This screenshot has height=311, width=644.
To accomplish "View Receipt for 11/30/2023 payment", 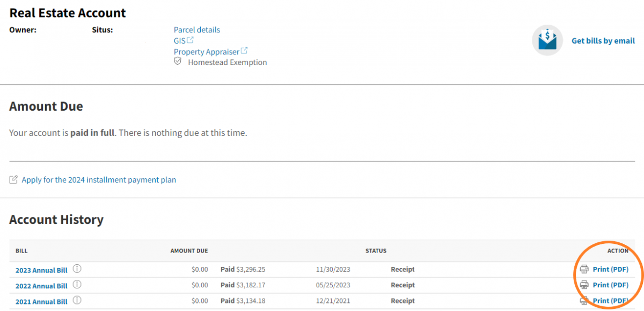I will (402, 270).
